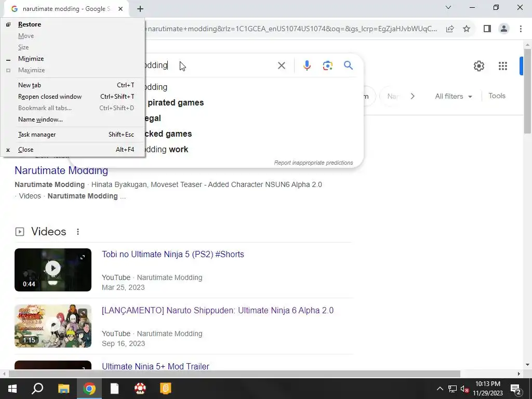Choose New tab in window menu
This screenshot has width=532, height=399.
73,85
